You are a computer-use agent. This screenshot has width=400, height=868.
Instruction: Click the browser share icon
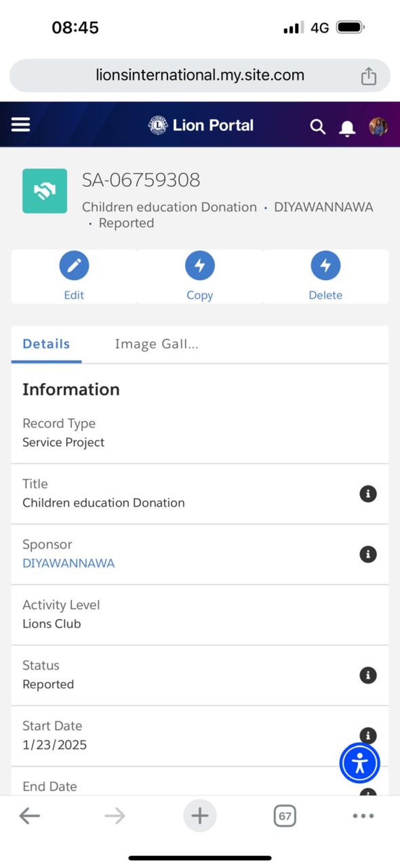tap(368, 76)
